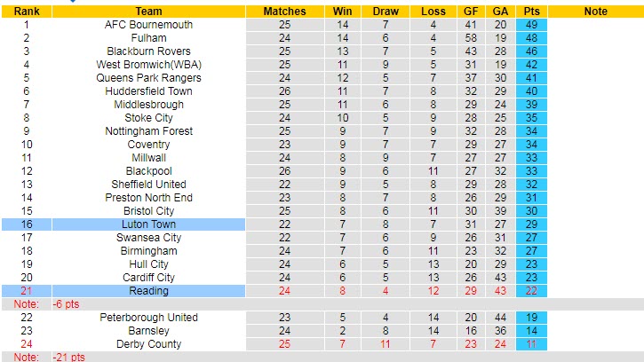Click the Draw column header
644x362 pixels.
click(385, 12)
